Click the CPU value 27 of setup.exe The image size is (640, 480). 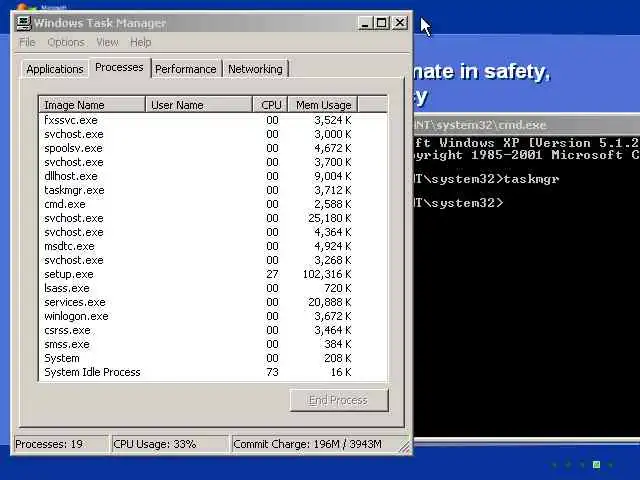point(272,274)
